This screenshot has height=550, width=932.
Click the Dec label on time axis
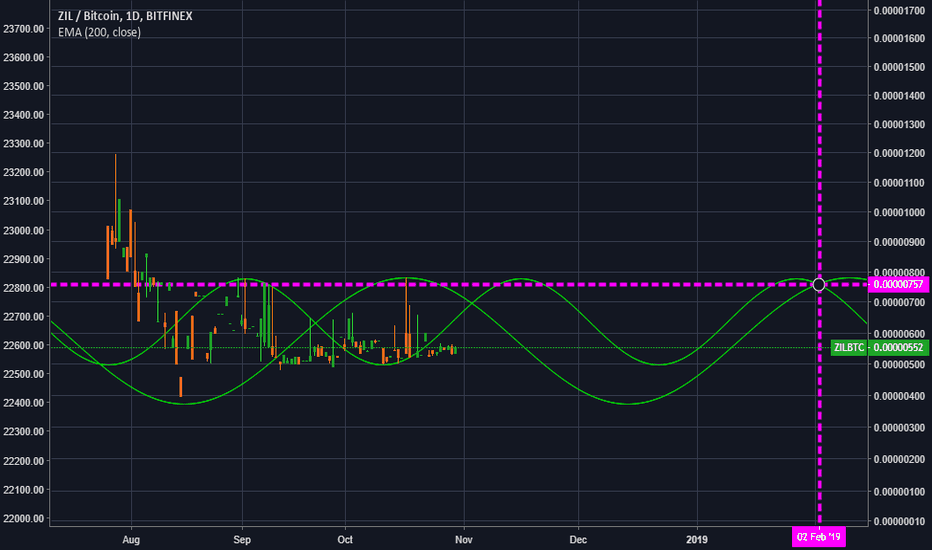tap(578, 539)
